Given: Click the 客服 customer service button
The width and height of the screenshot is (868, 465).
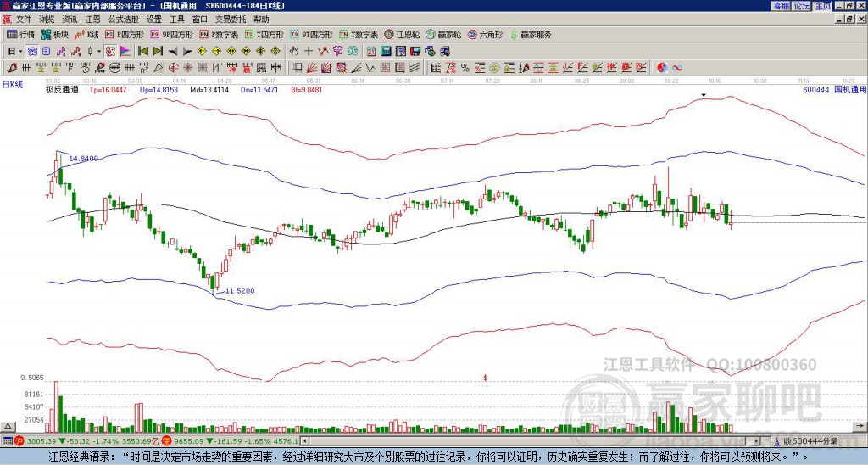Looking at the screenshot, I should (781, 6).
